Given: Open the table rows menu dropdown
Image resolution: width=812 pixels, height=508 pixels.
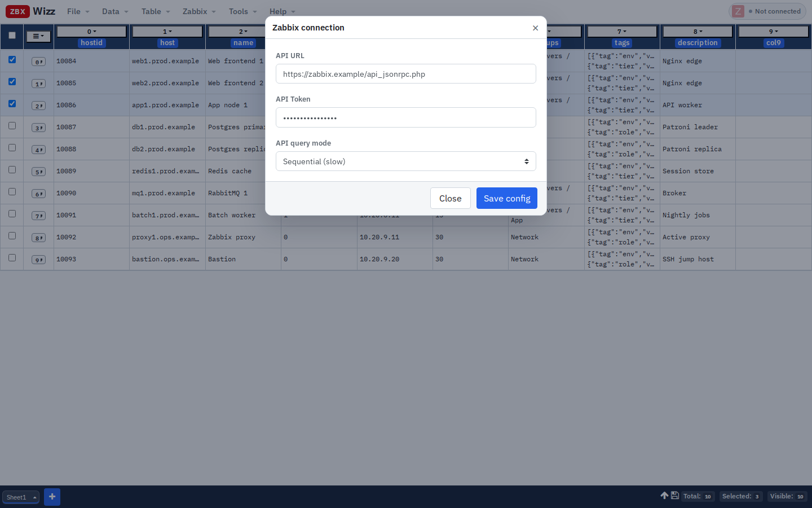Looking at the screenshot, I should pyautogui.click(x=38, y=36).
